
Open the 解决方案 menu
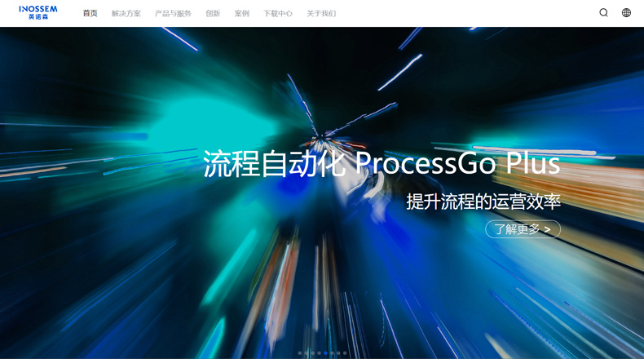pos(126,14)
